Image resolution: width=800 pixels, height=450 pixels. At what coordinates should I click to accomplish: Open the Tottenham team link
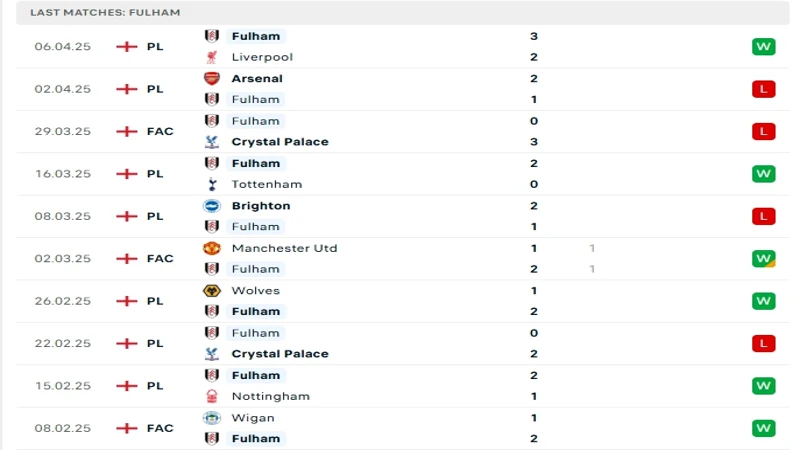pyautogui.click(x=266, y=184)
